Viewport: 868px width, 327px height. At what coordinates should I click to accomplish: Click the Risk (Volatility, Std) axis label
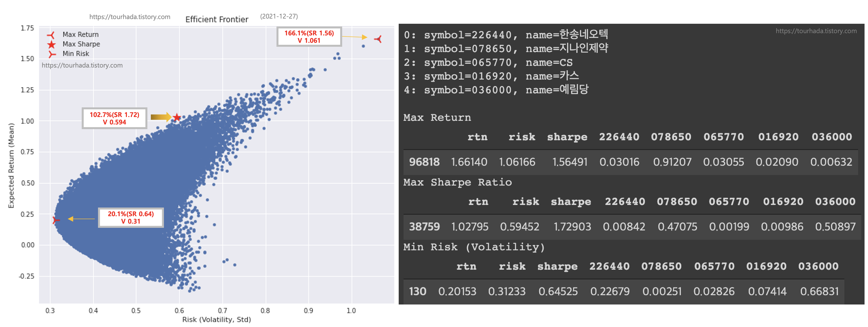216,319
